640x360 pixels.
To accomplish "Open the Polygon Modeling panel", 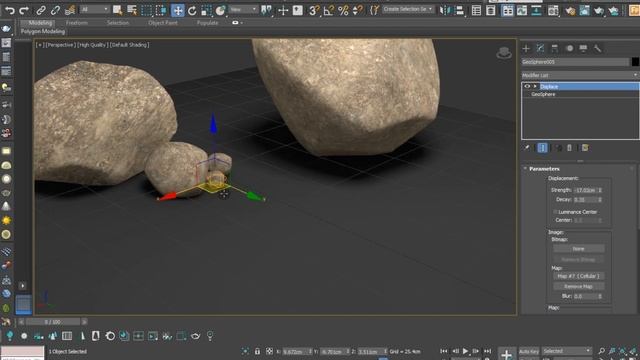I will tap(43, 31).
